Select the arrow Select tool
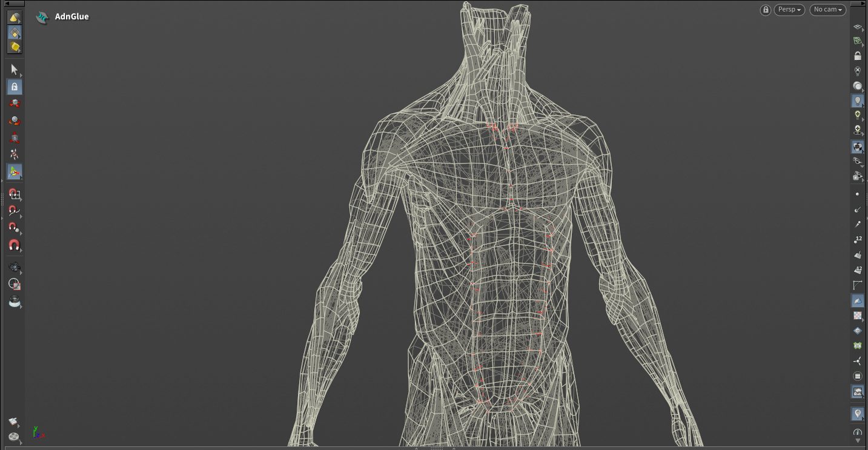 coord(14,70)
